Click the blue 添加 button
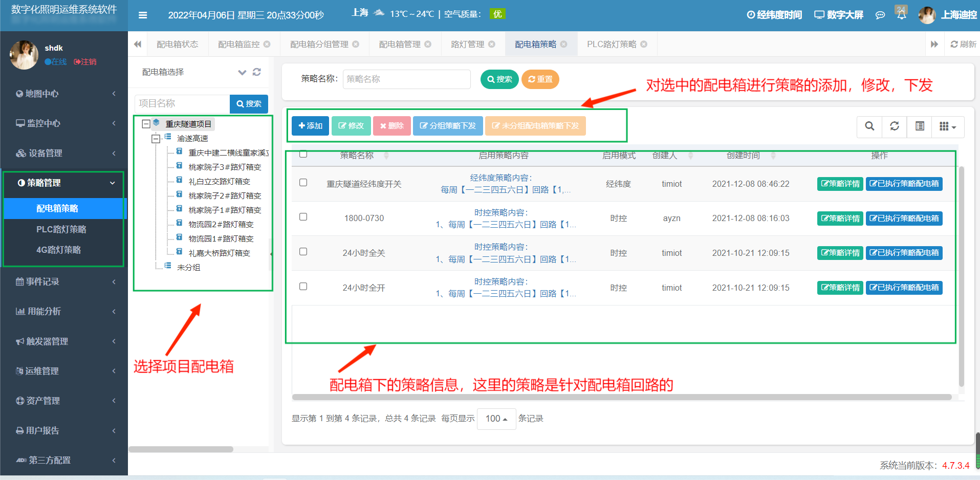The width and height of the screenshot is (980, 480). point(310,126)
